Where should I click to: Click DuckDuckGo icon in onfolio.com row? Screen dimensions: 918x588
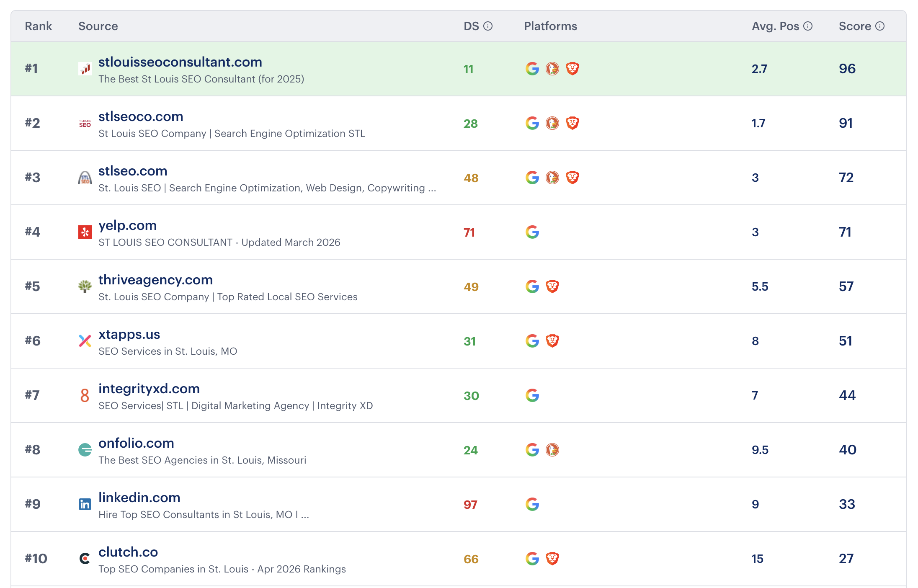(x=552, y=450)
